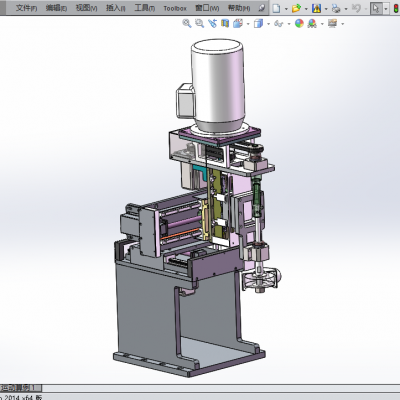
Task: Open the 文件(F) menu
Action: tap(26, 8)
